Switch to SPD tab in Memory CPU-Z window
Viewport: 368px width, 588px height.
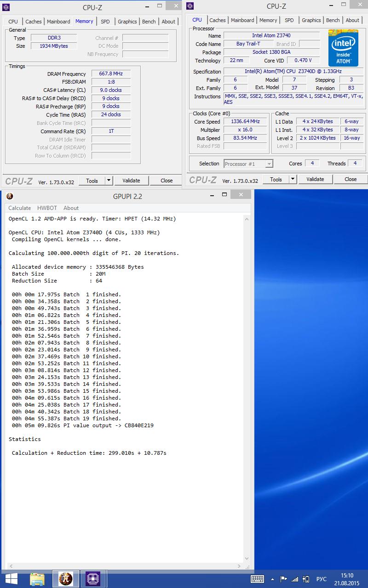105,22
